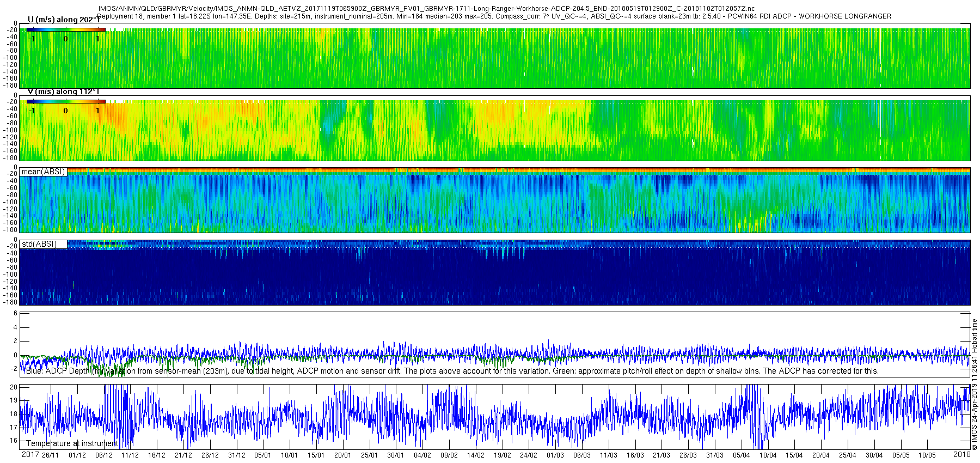Click the 05/01 date tick
The image size is (980, 463).
pos(262,455)
